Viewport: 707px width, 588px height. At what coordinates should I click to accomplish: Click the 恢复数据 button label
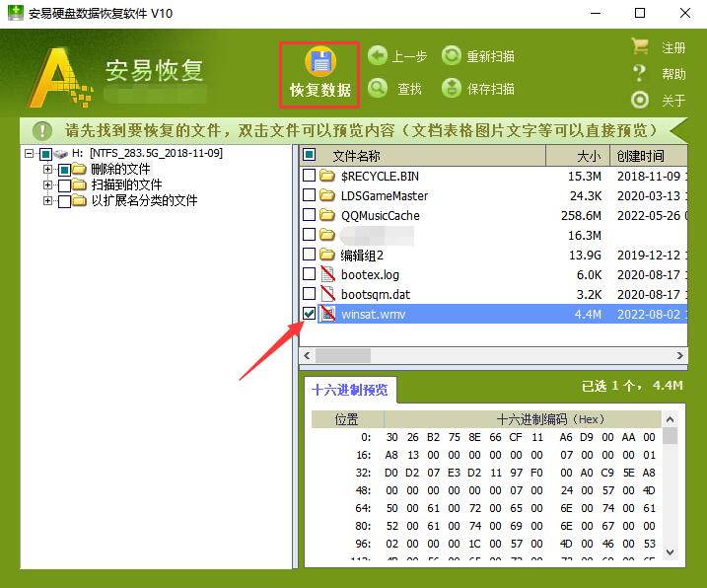pos(320,90)
